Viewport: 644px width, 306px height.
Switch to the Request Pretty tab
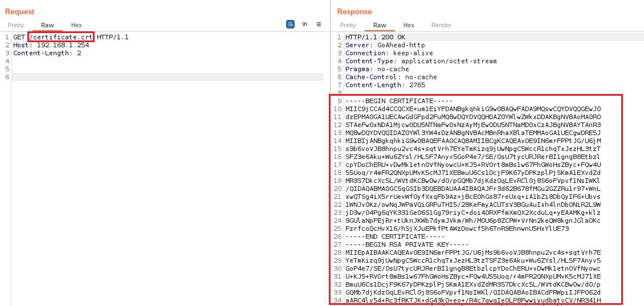coord(16,25)
